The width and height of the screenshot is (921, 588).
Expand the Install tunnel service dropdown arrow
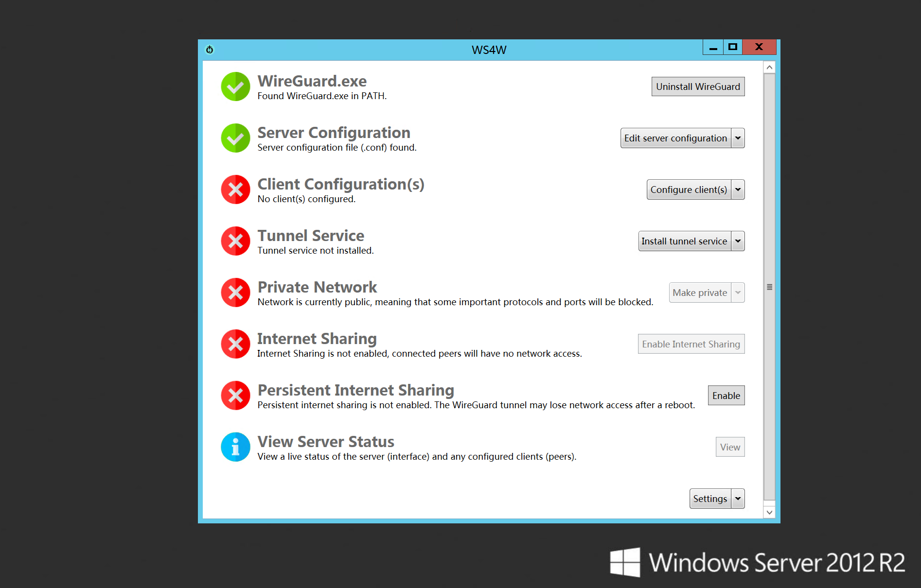pyautogui.click(x=738, y=241)
